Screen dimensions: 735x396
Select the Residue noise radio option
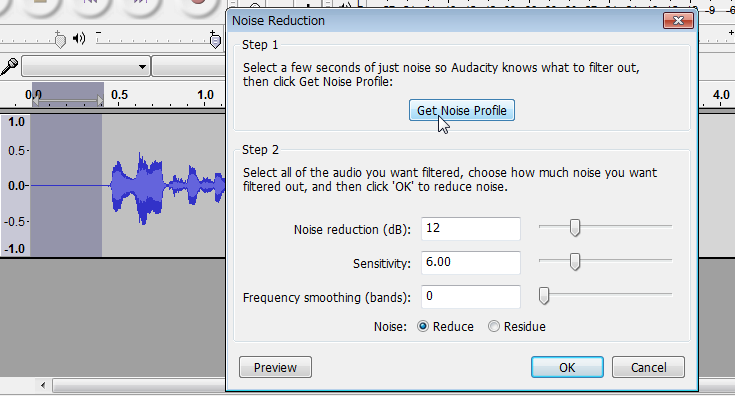494,326
